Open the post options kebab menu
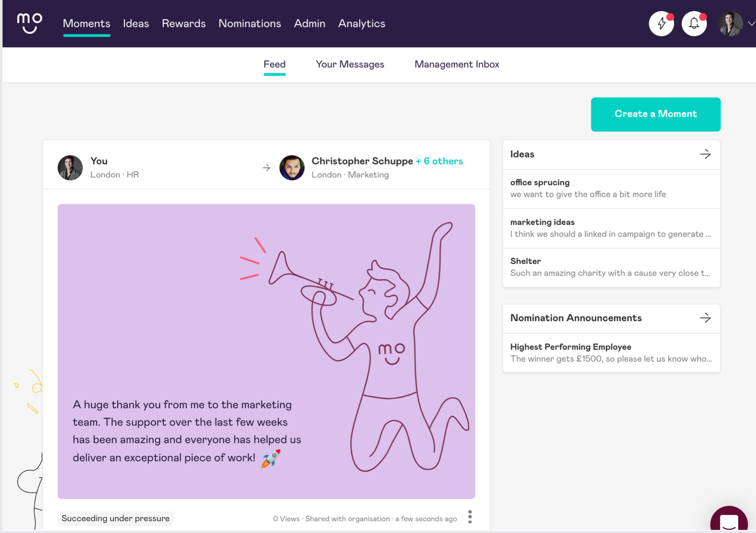Viewport: 756px width, 533px height. click(469, 516)
